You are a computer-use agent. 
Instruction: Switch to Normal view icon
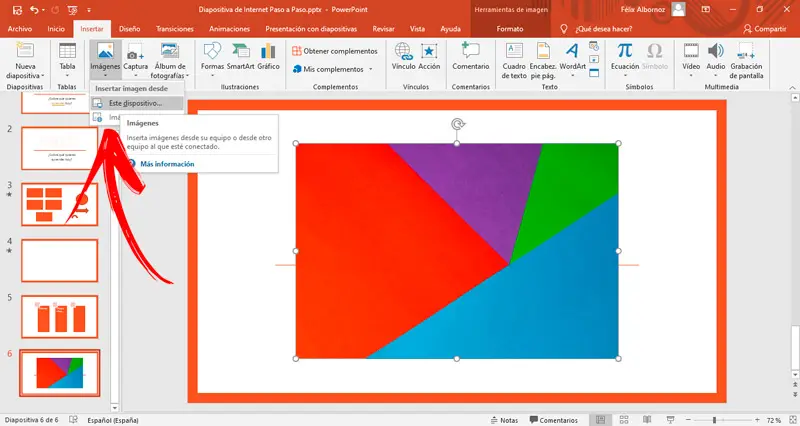point(601,420)
